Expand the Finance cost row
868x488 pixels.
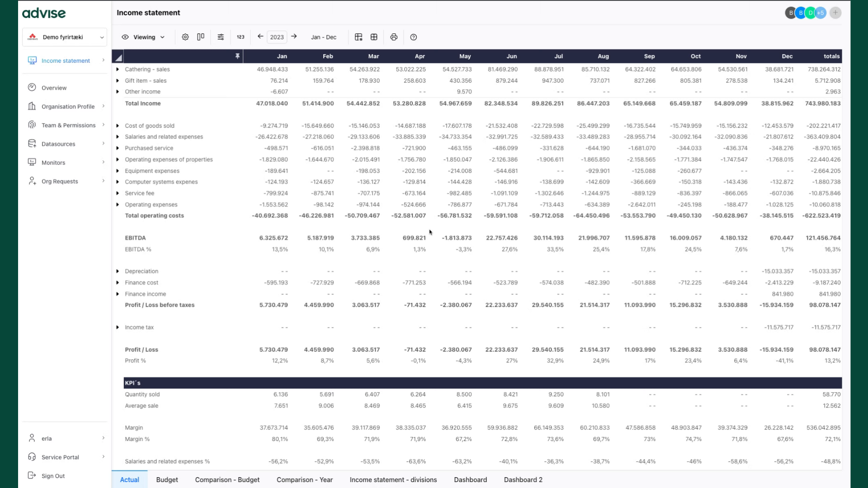pyautogui.click(x=118, y=282)
